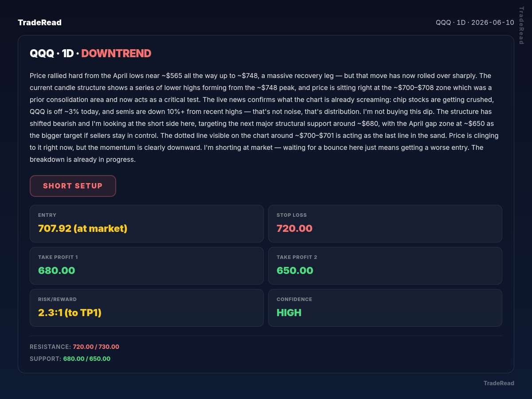Click the ENTRY card label
This screenshot has height=399, width=532.
click(x=47, y=215)
